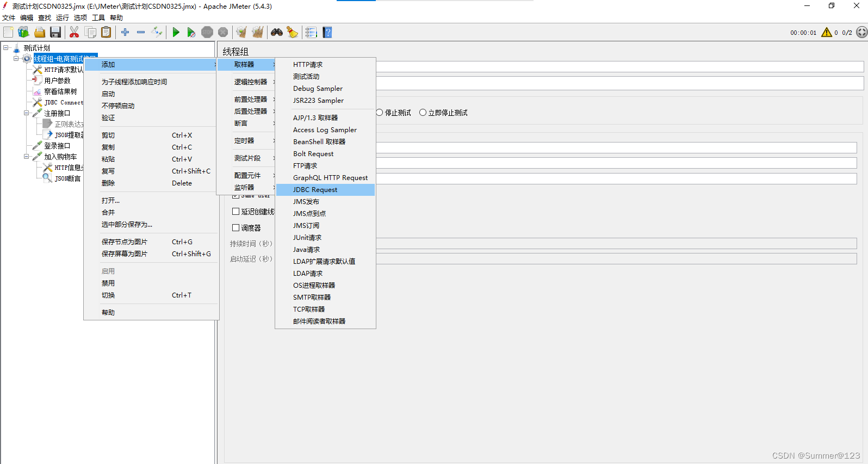The width and height of the screenshot is (868, 464).
Task: Click the Copy toolbar icon
Action: (x=91, y=32)
